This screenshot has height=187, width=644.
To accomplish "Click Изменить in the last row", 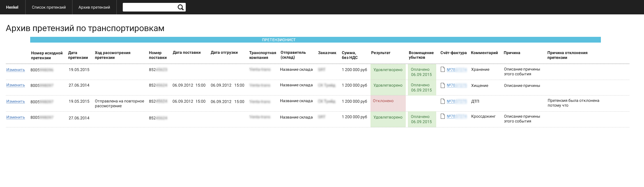I will (16, 117).
